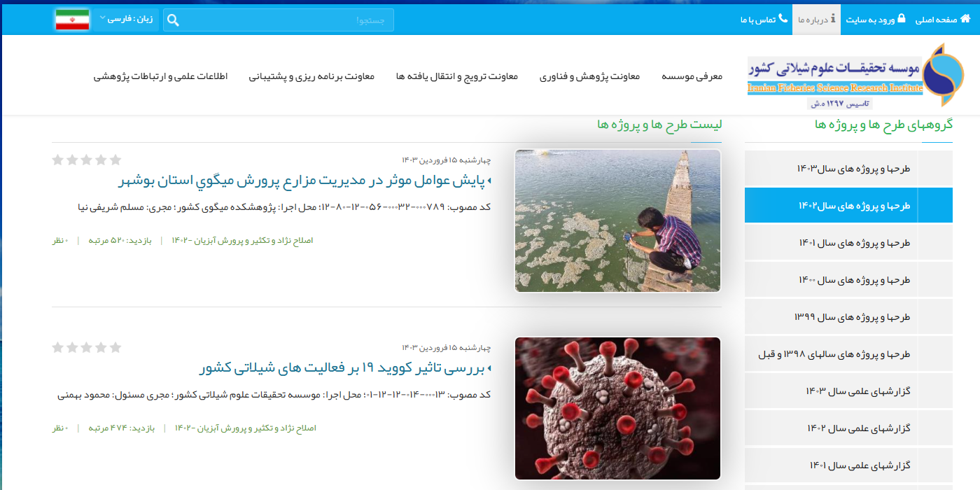
Task: Click the magnifier search icon
Action: (173, 20)
